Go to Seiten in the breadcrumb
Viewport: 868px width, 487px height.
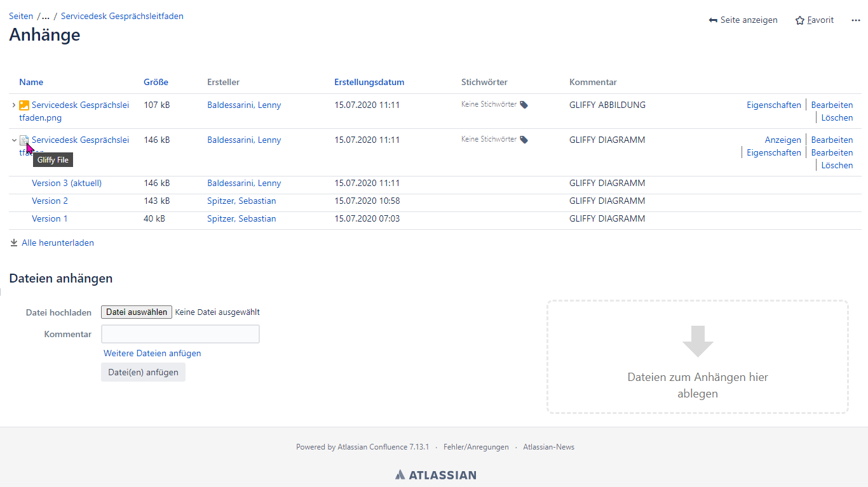click(21, 17)
